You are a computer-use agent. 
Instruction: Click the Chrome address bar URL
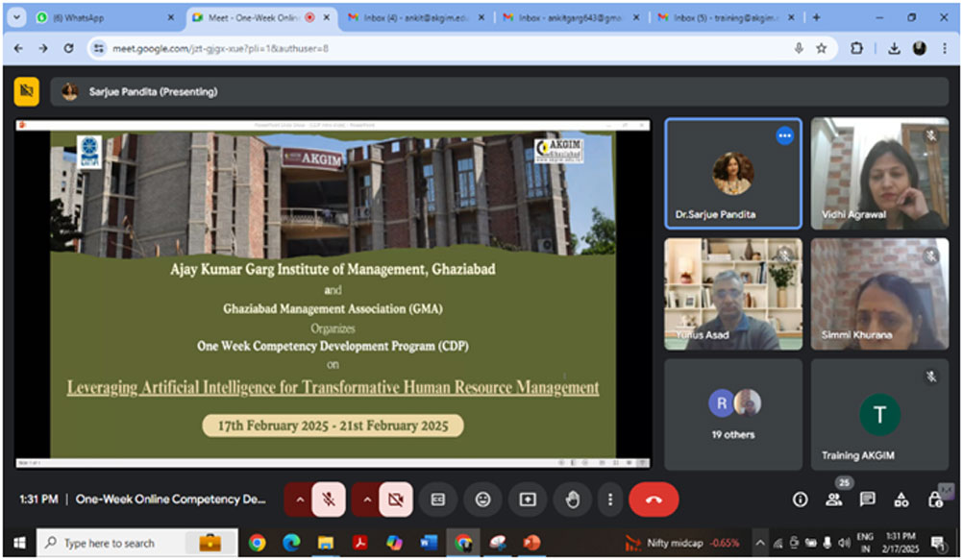[220, 49]
